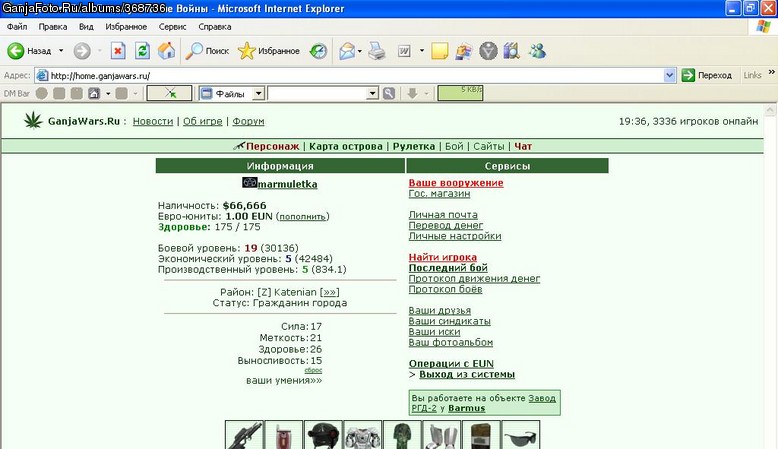Viewport: 778px width, 449px height.
Task: Open the marmuletka profile link
Action: pos(287,184)
